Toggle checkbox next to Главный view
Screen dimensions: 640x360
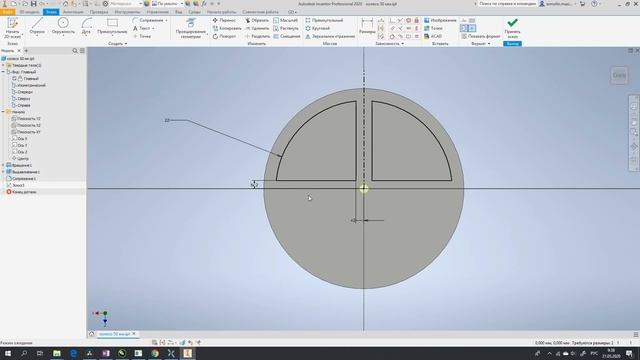[x=14, y=78]
